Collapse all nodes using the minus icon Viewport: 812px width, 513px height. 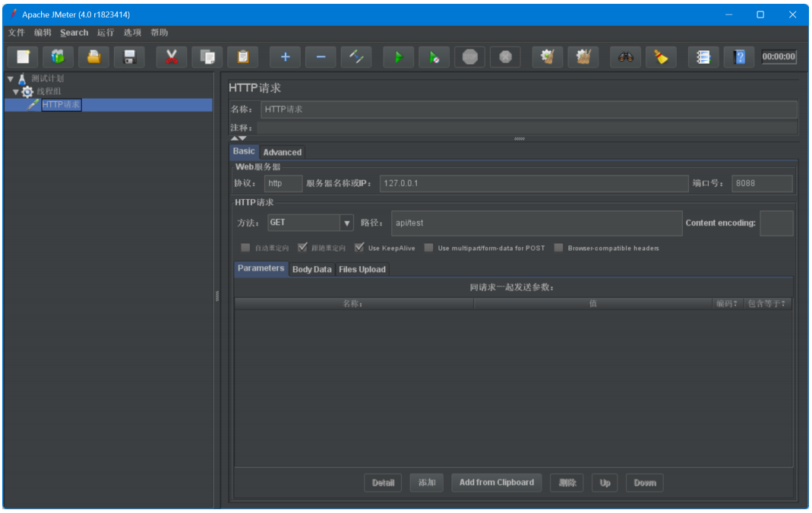321,56
